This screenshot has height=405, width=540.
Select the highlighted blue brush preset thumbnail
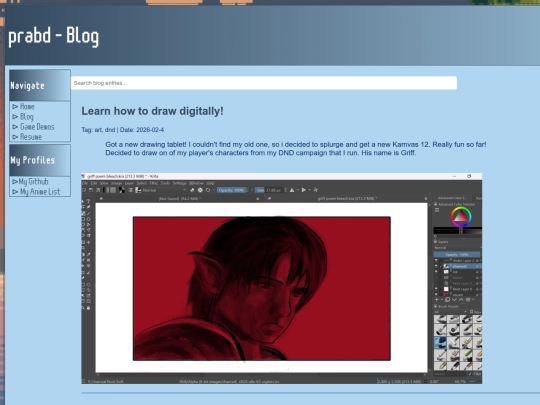click(x=440, y=343)
